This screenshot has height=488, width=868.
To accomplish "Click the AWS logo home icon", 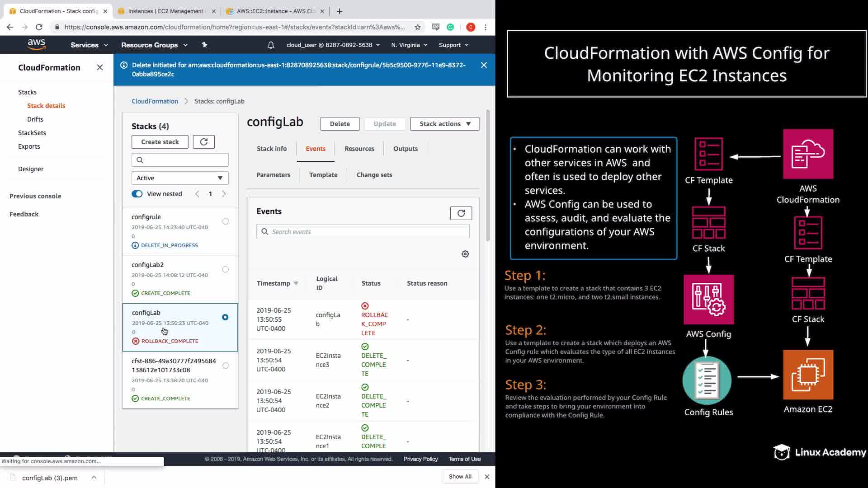I will (36, 44).
